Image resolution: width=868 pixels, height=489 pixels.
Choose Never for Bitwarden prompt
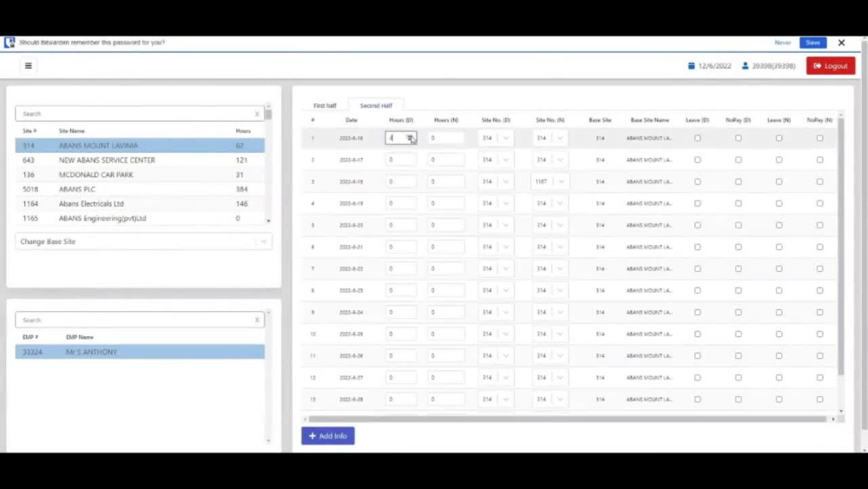(782, 42)
